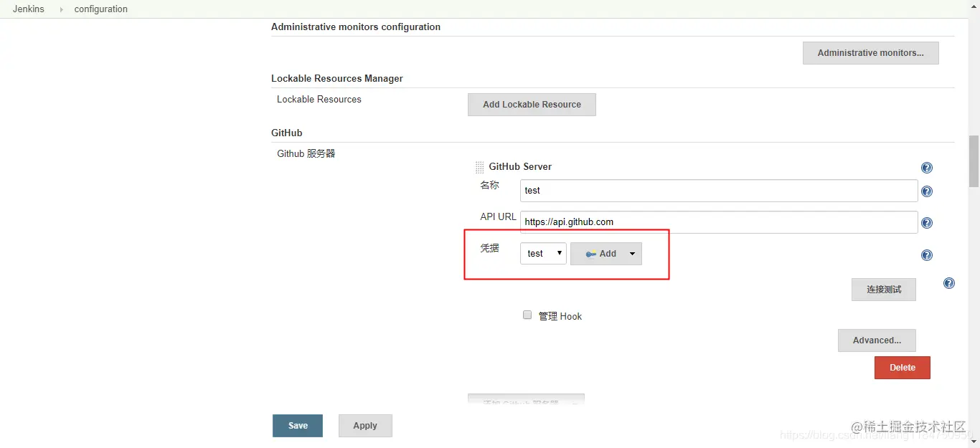Focus the API URL input field
This screenshot has width=980, height=448.
[719, 222]
